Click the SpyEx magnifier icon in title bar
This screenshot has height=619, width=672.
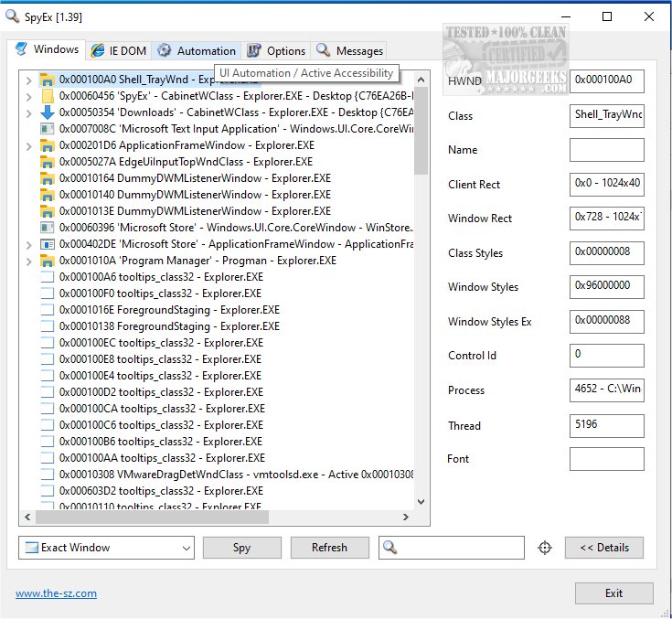coord(12,16)
